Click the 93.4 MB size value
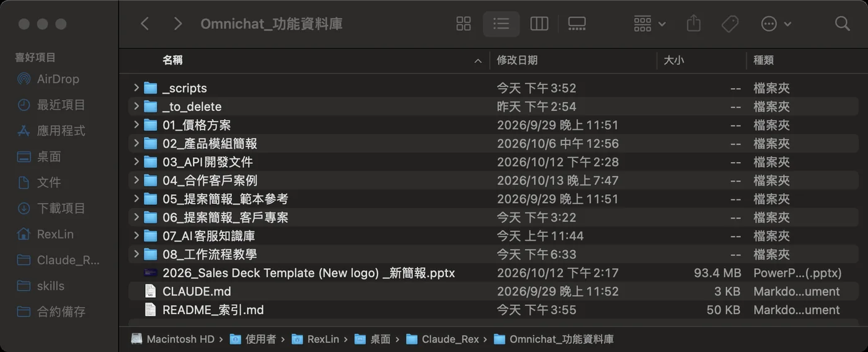 717,273
